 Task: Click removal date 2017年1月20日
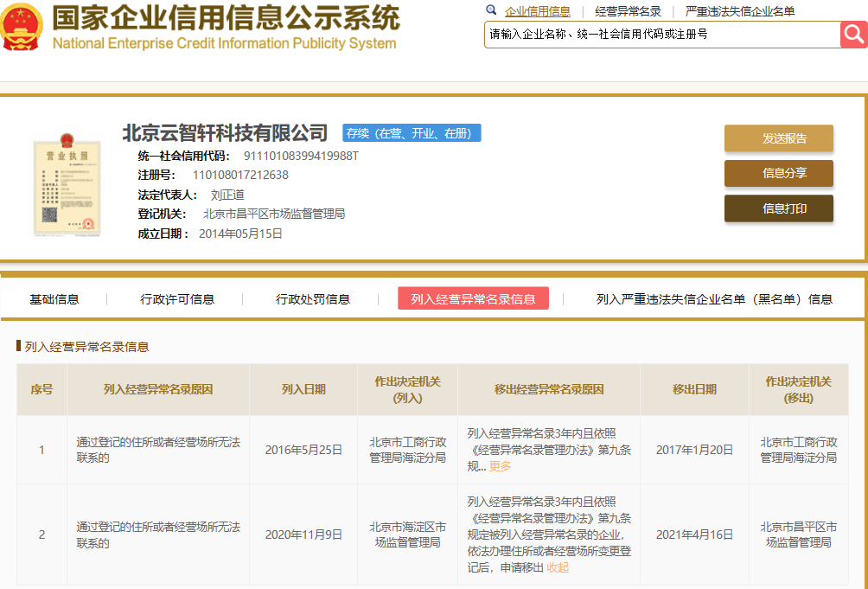point(694,450)
